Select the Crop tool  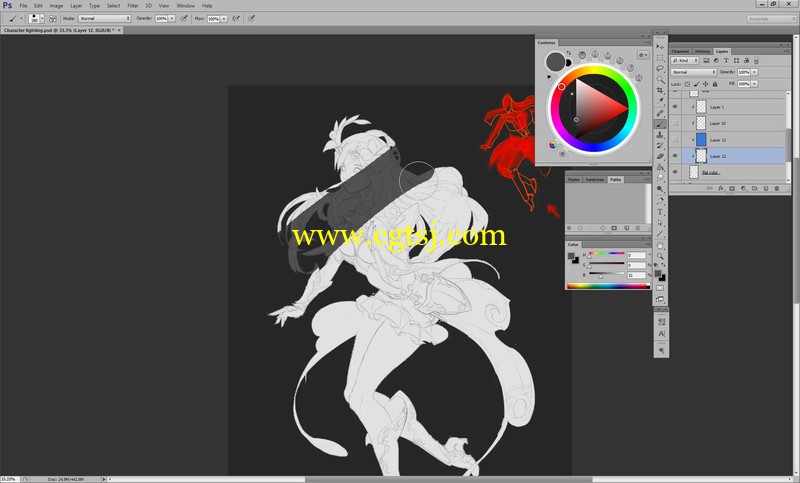click(x=660, y=90)
